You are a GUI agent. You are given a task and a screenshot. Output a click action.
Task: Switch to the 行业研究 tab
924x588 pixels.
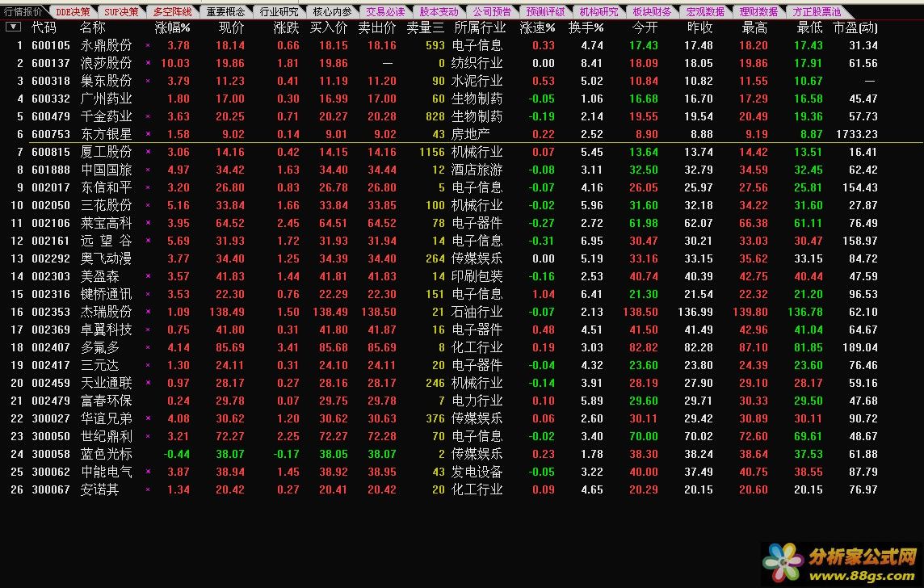point(279,12)
